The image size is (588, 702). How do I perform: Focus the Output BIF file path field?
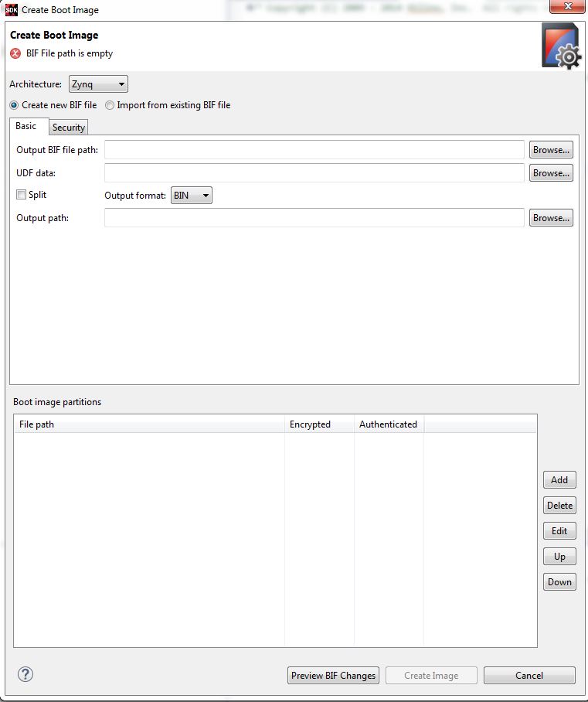click(314, 149)
